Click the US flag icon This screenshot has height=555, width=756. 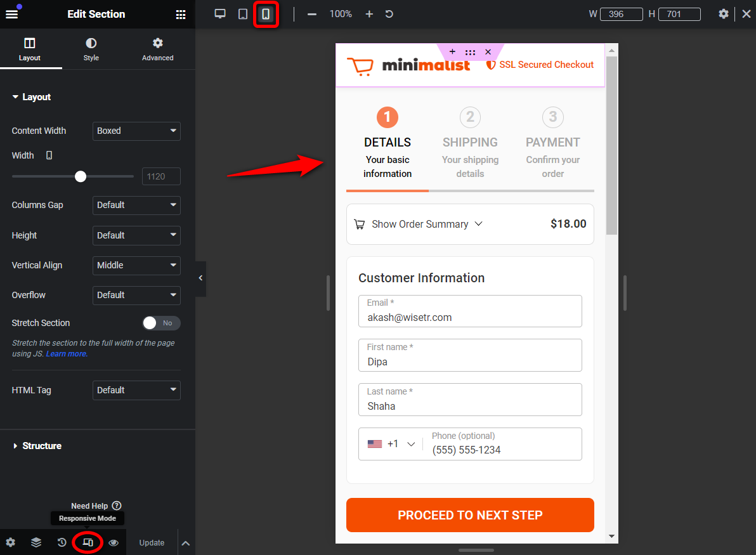(375, 443)
